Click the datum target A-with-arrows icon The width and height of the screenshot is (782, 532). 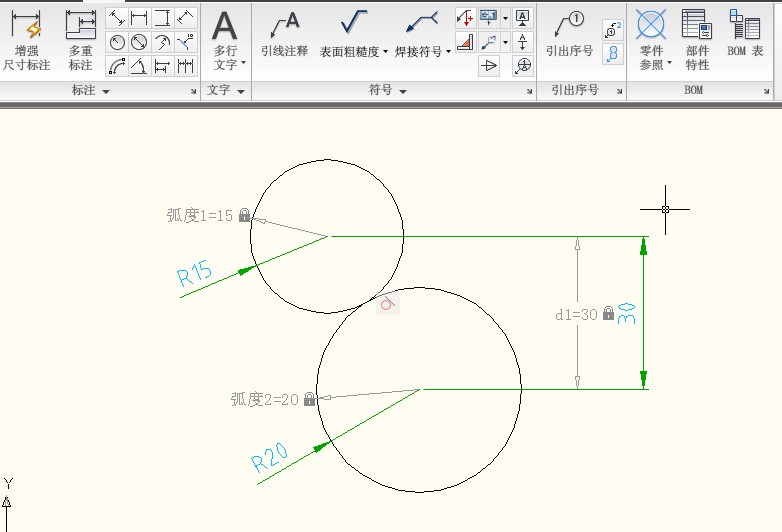click(522, 42)
